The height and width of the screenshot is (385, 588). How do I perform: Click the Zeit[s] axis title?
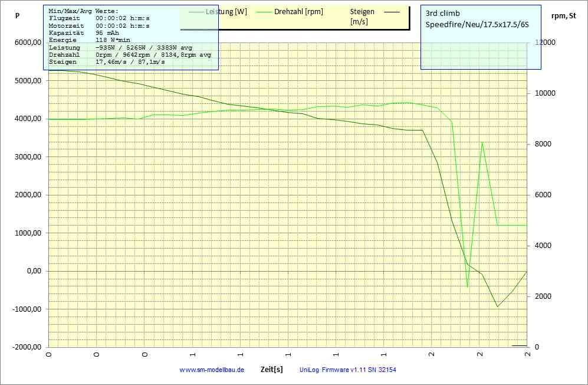tap(271, 369)
